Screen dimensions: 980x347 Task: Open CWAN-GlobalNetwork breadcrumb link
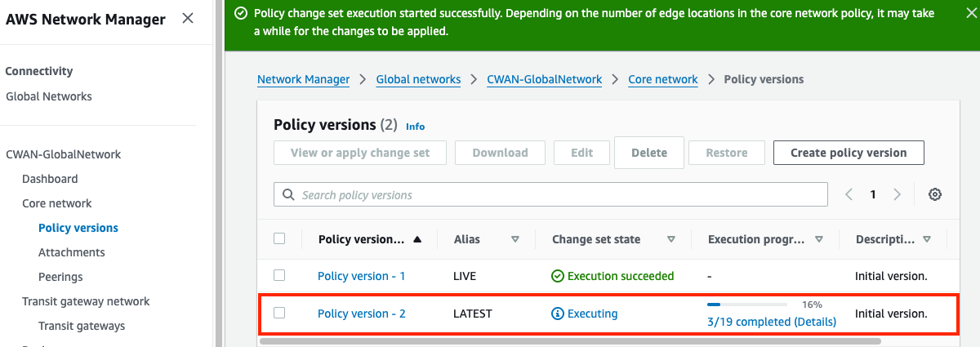(x=545, y=79)
